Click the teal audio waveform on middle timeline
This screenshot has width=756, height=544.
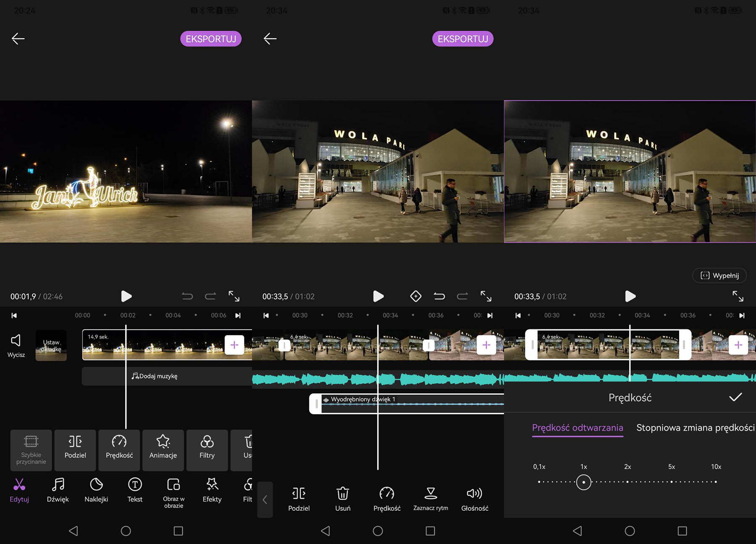[x=378, y=379]
